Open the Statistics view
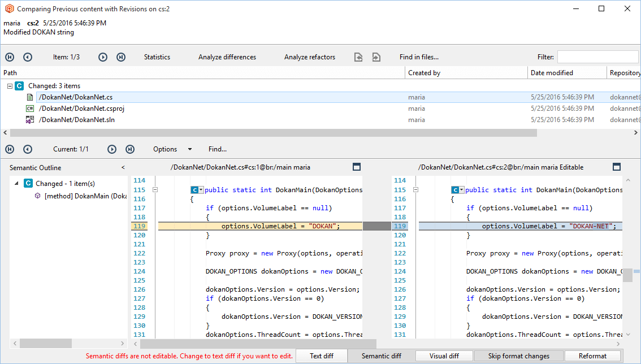This screenshot has height=364, width=641. tap(157, 57)
